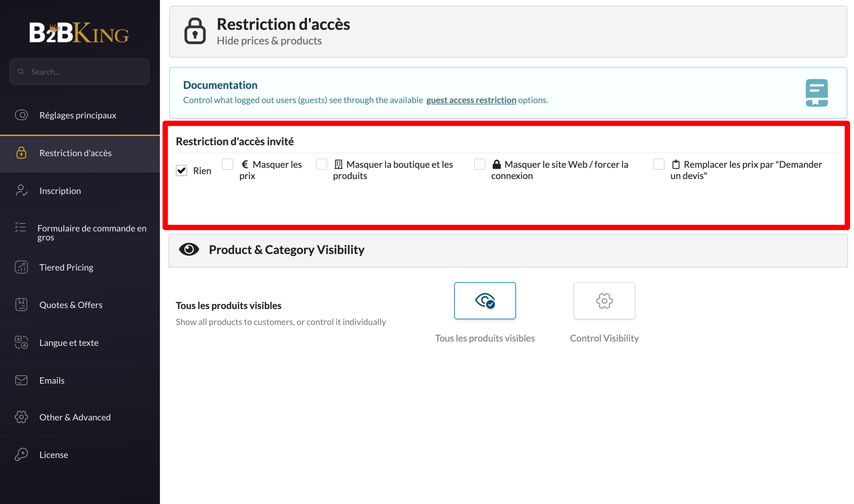Click the Emails envelope icon
The height and width of the screenshot is (504, 854).
[21, 380]
